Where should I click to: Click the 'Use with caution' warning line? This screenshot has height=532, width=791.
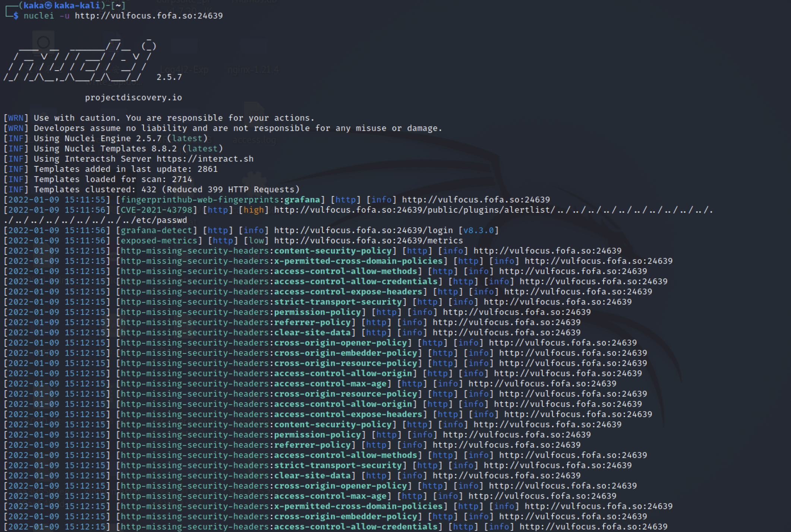174,118
